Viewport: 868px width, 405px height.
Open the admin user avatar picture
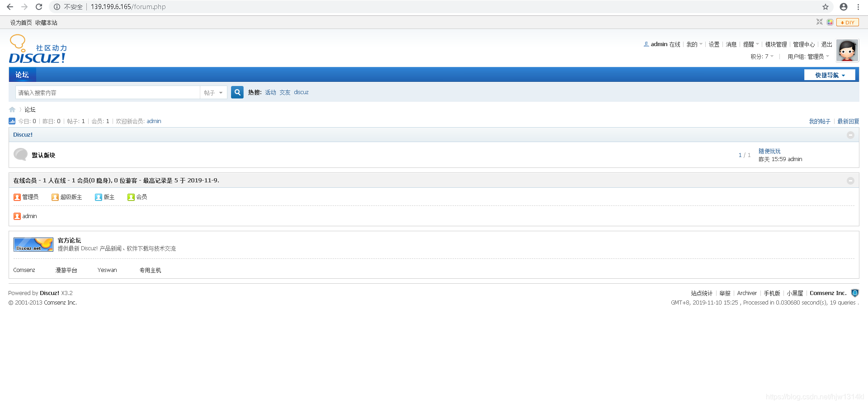847,50
